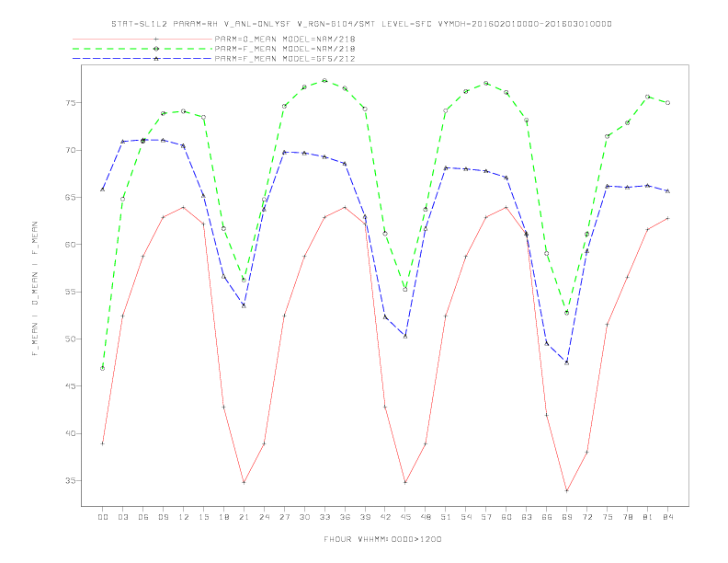Click x-axis tick label 39
Viewport: 728px width, 563px height.
point(365,517)
